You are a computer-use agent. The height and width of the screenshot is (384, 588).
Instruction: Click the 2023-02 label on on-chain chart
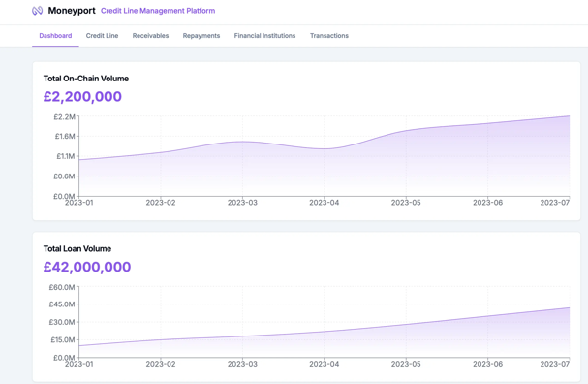[161, 203]
